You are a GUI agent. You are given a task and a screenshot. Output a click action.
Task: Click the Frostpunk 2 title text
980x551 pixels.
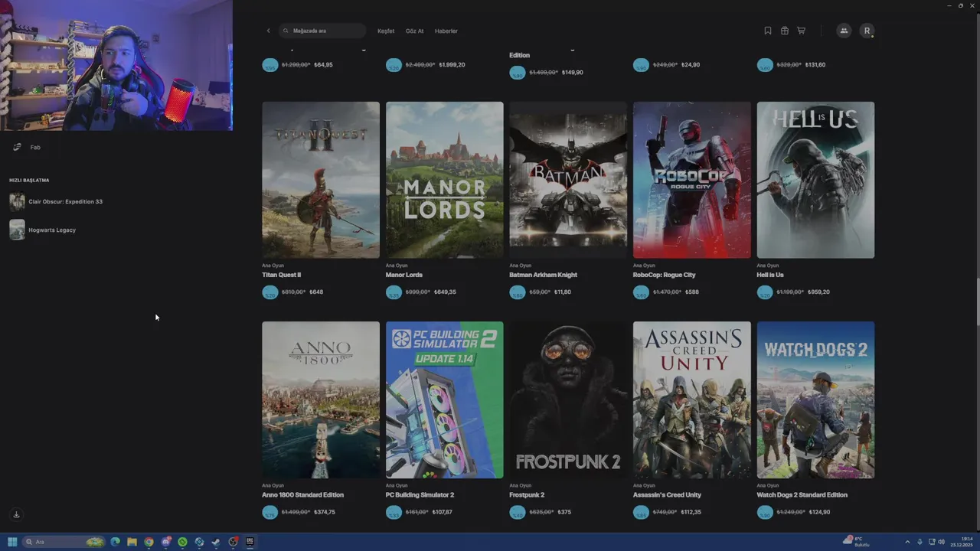coord(527,495)
